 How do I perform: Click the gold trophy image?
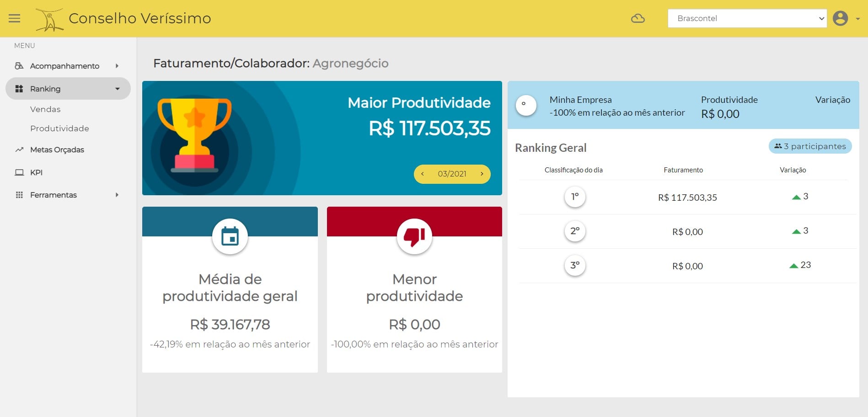coord(194,135)
